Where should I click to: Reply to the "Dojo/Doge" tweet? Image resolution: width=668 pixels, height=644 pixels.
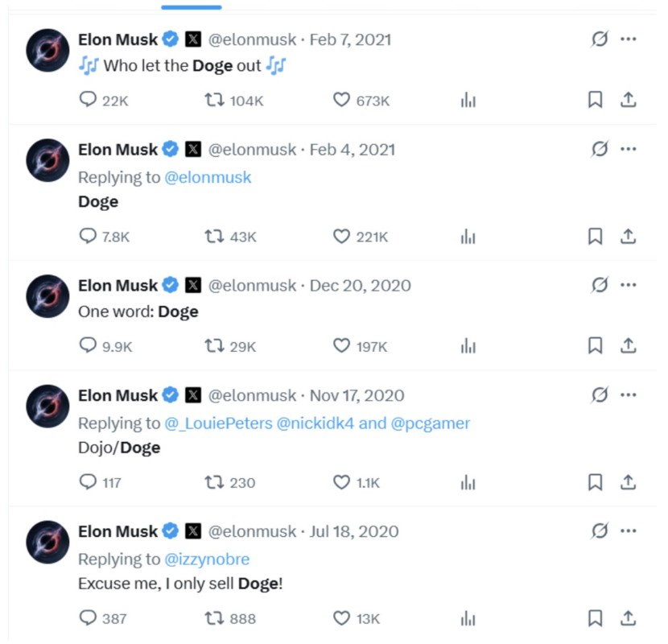coord(88,482)
